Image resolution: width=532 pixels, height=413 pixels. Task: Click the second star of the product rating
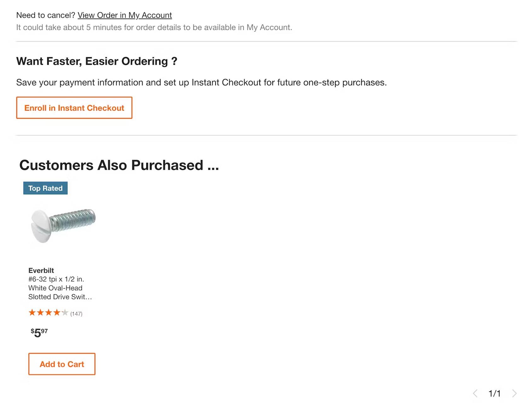pos(40,313)
